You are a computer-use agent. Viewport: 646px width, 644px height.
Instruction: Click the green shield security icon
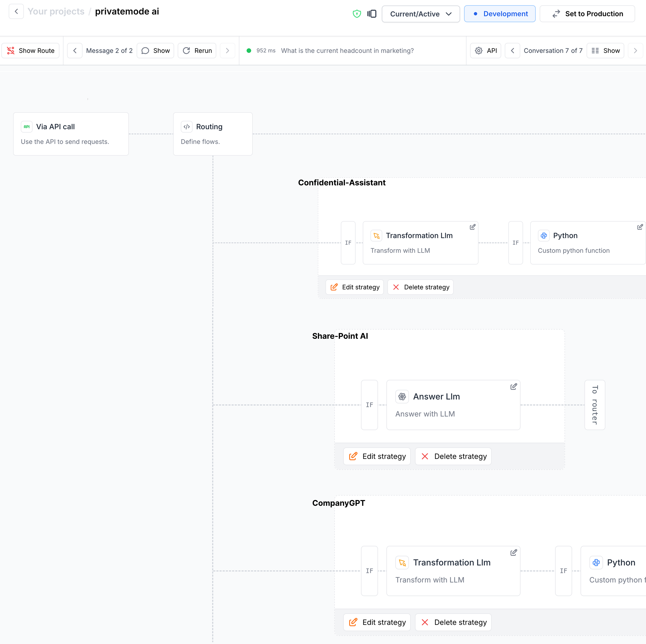click(357, 14)
